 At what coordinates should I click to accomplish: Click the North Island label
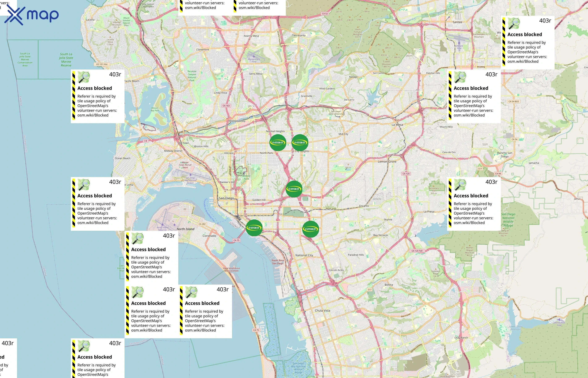click(185, 229)
